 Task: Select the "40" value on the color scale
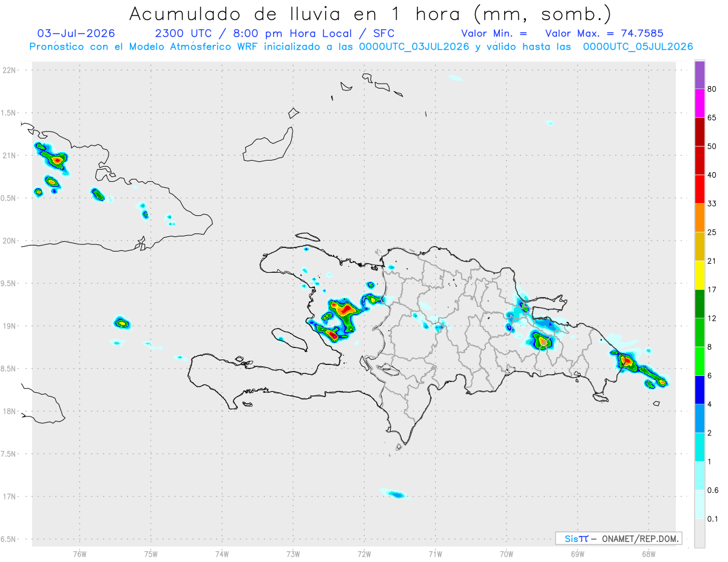tap(713, 175)
